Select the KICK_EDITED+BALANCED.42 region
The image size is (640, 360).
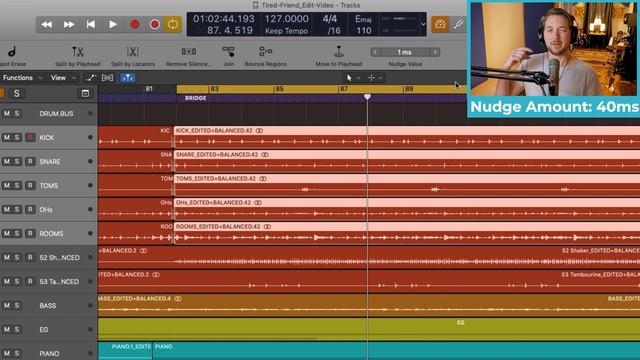pyautogui.click(x=407, y=137)
